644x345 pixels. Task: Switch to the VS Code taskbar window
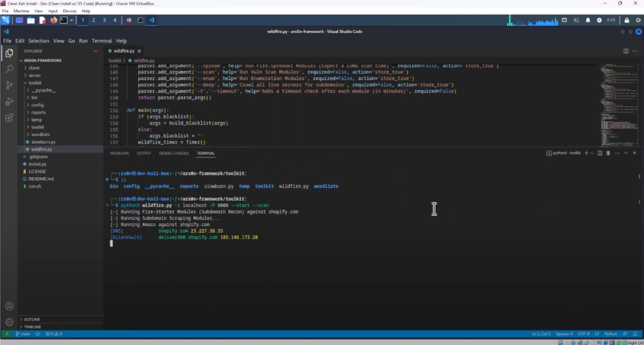(x=151, y=20)
